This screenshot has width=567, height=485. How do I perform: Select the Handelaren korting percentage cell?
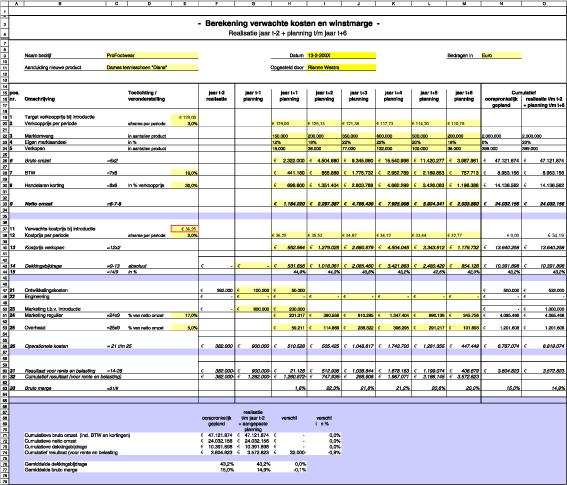(x=185, y=185)
